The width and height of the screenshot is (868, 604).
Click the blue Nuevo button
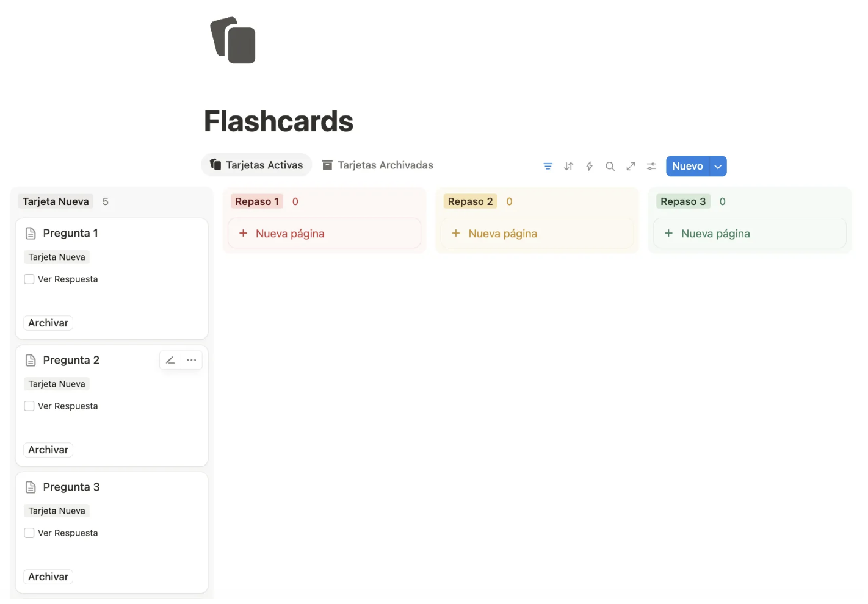coord(687,166)
